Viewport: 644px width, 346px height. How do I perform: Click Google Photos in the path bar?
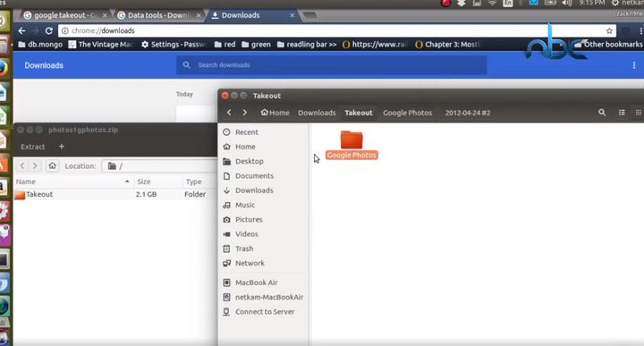coord(408,113)
